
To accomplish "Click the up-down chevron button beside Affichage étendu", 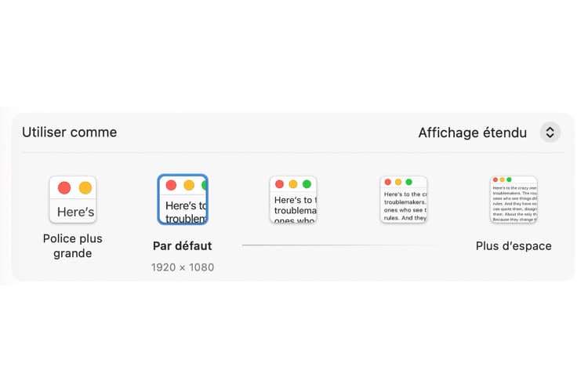I will (x=550, y=132).
